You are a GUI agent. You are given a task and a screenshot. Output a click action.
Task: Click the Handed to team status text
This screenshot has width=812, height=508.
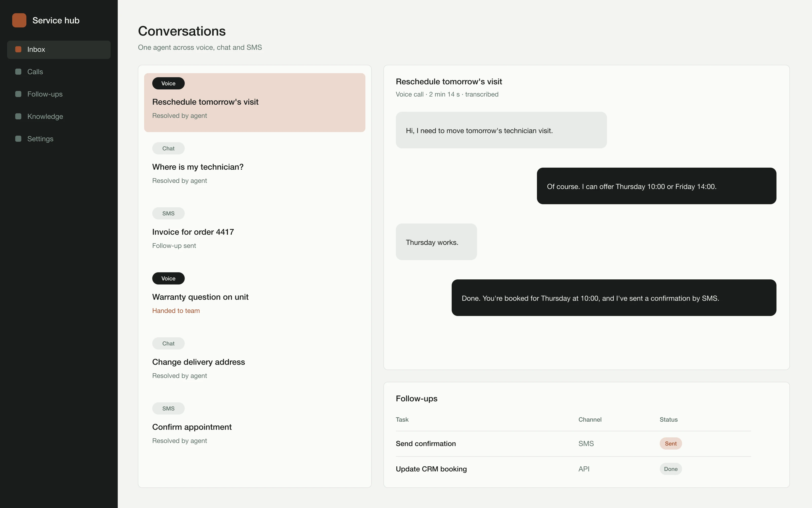(176, 311)
